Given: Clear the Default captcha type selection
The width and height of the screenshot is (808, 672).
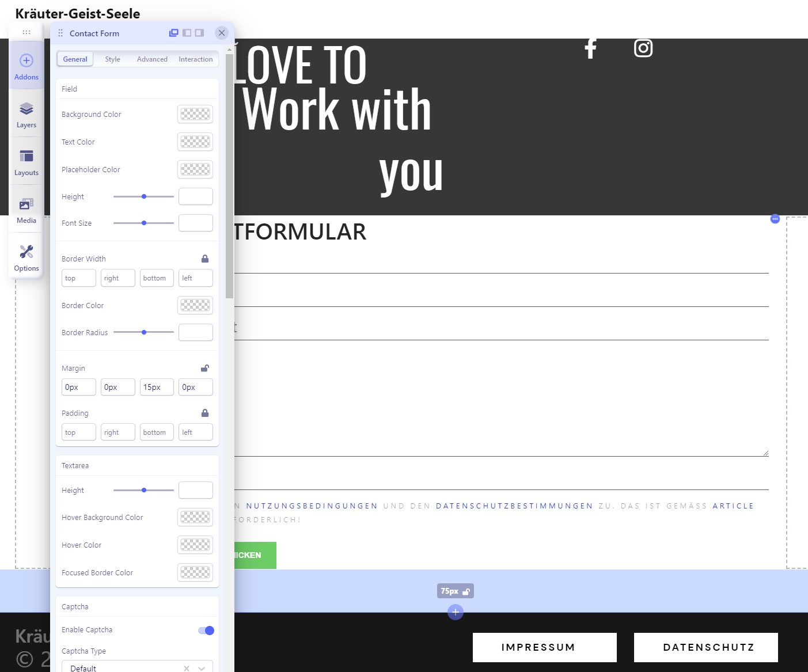Looking at the screenshot, I should pyautogui.click(x=187, y=669).
